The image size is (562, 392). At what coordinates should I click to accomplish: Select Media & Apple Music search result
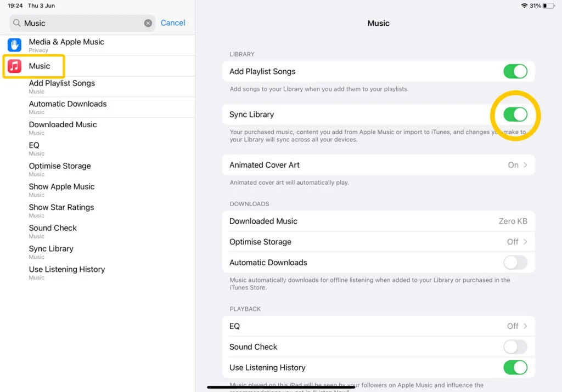(x=98, y=45)
